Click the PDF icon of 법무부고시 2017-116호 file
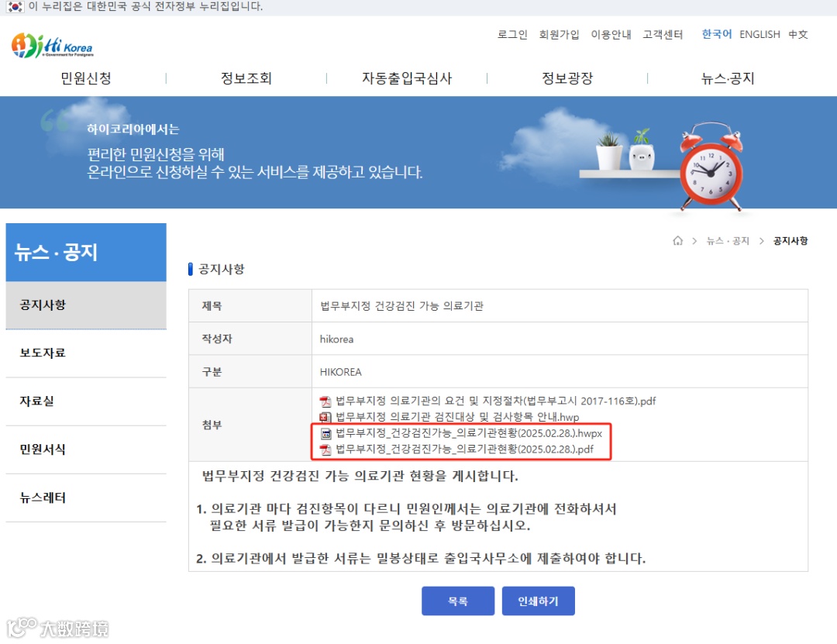 [325, 401]
